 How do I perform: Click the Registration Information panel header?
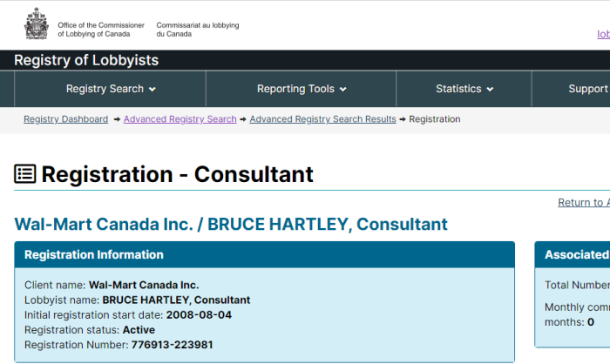(x=265, y=255)
